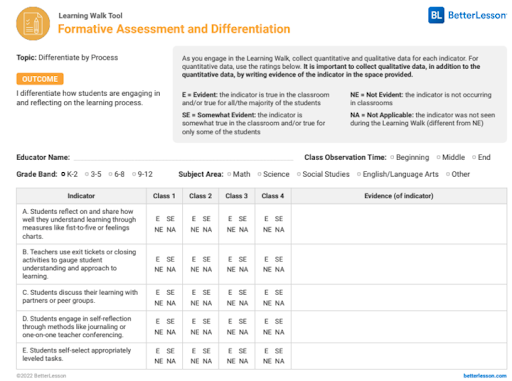Viewport: 512px width, 381px height.
Task: Circle E for indicator D, Class 4
Action: pos(266,321)
